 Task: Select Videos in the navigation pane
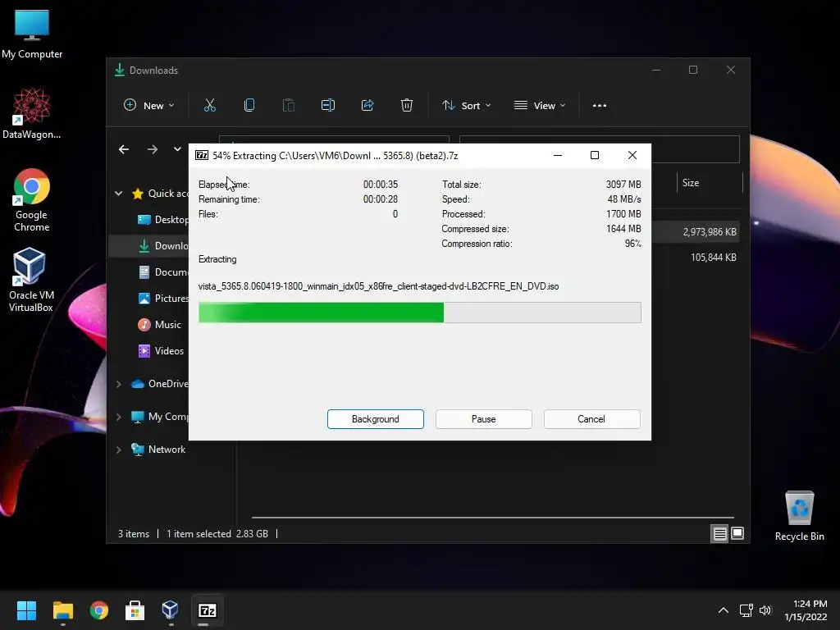(161, 351)
